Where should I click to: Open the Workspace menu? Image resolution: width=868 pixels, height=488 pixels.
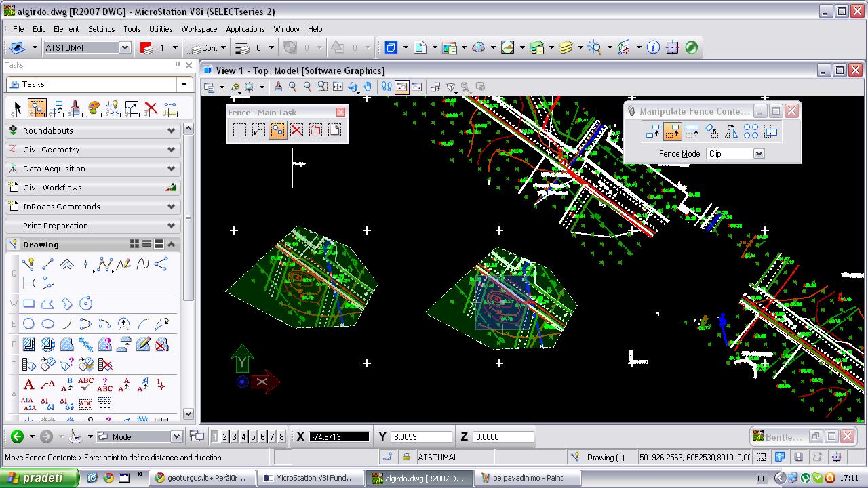[x=199, y=29]
